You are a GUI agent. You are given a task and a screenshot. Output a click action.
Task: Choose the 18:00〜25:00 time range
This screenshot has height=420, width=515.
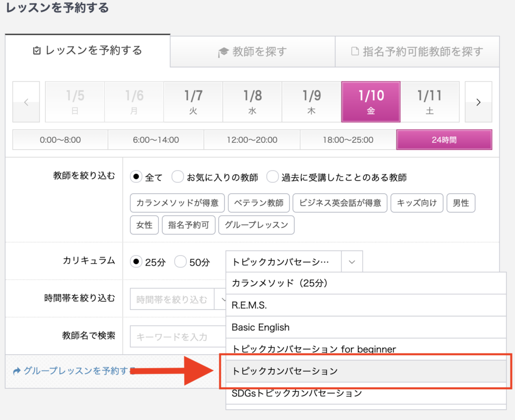pyautogui.click(x=348, y=140)
